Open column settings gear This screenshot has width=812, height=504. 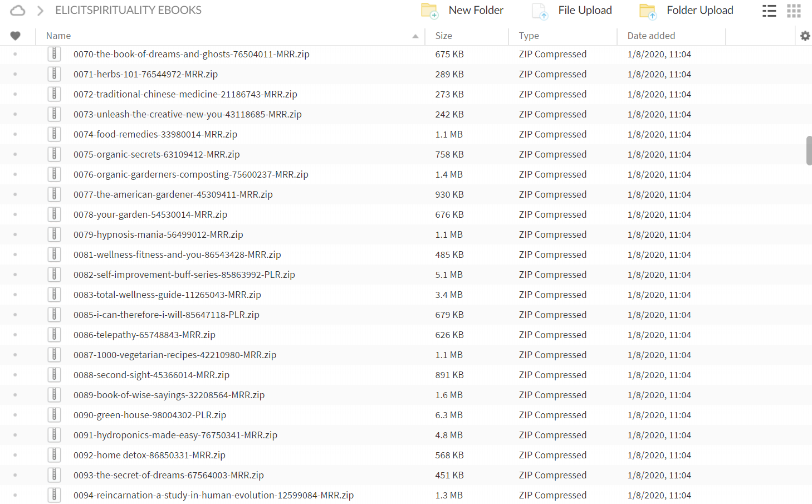(x=805, y=36)
